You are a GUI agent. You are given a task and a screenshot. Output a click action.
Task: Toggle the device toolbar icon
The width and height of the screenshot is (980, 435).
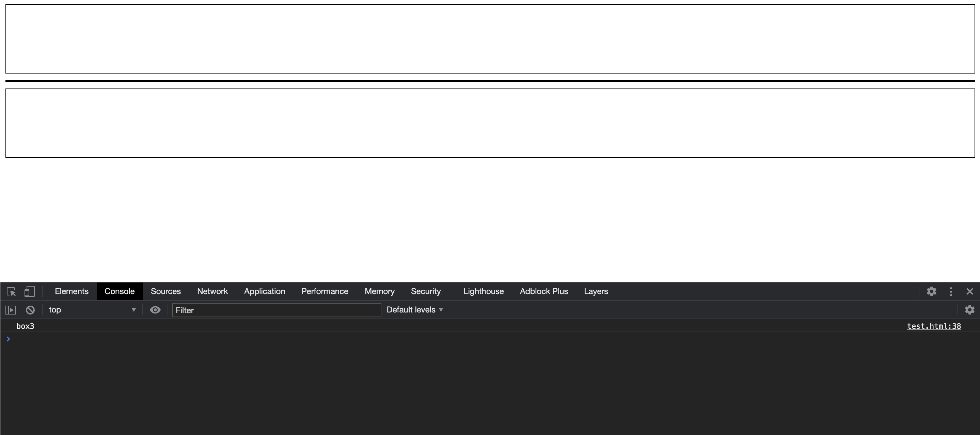pyautogui.click(x=29, y=292)
